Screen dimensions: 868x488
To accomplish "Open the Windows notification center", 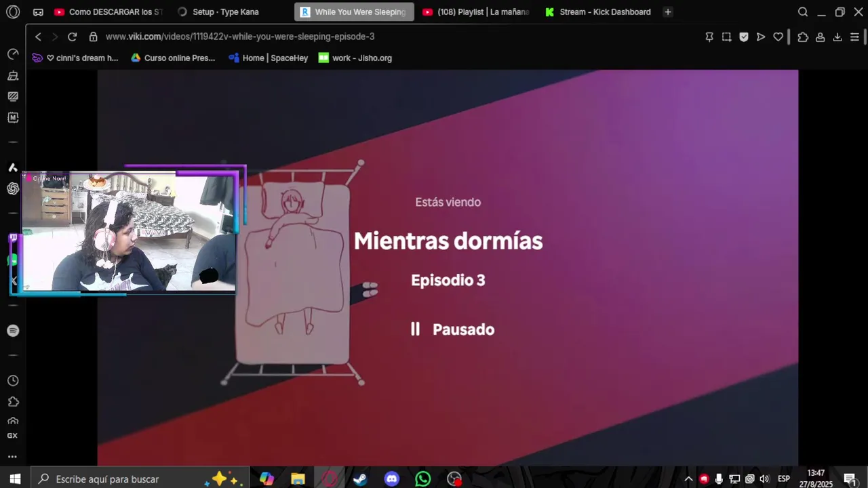I will point(850,479).
